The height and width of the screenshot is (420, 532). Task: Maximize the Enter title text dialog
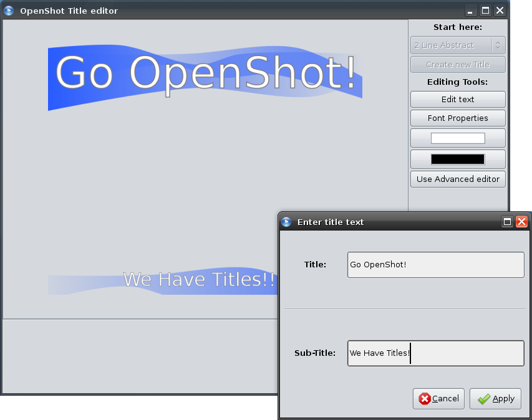tap(508, 222)
